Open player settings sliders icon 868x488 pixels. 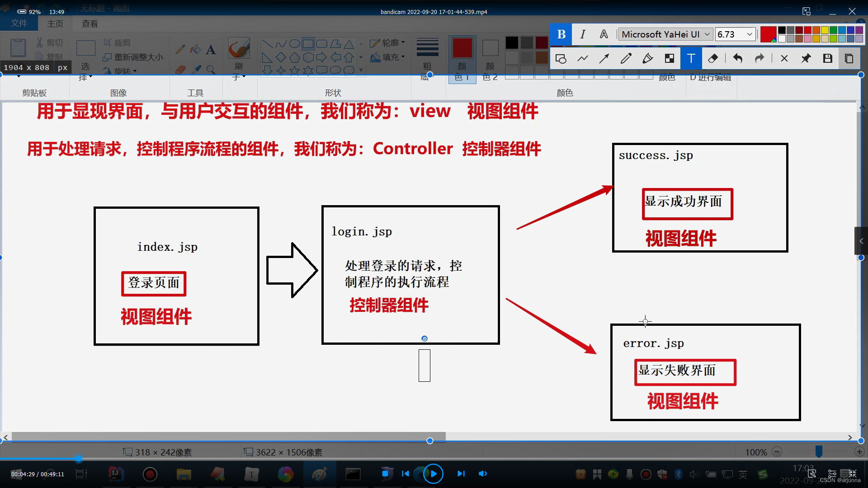[832, 473]
